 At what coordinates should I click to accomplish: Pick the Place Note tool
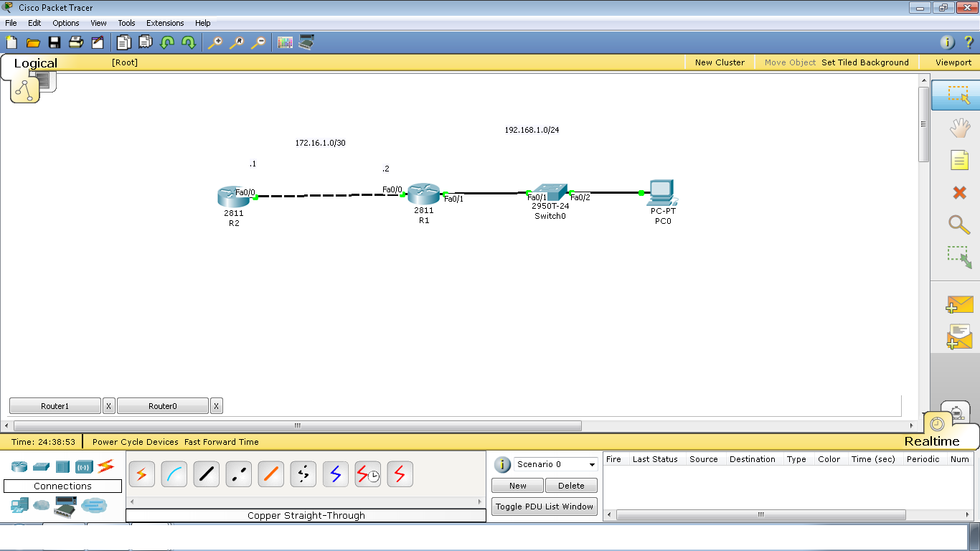[x=959, y=160]
